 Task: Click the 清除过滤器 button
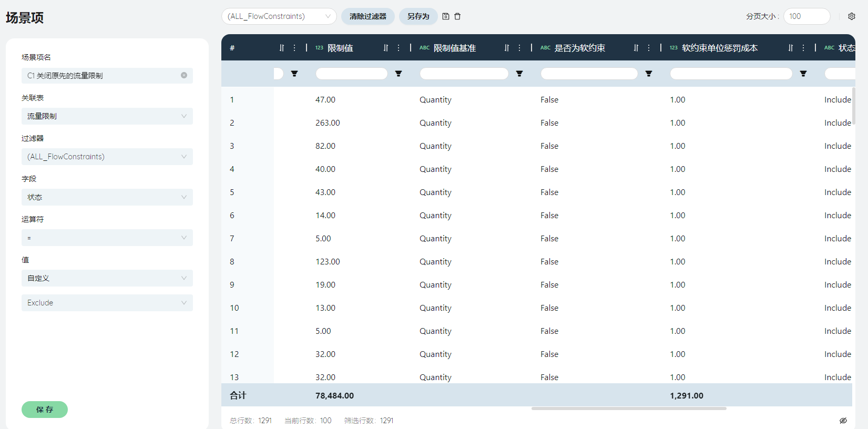[x=367, y=16]
